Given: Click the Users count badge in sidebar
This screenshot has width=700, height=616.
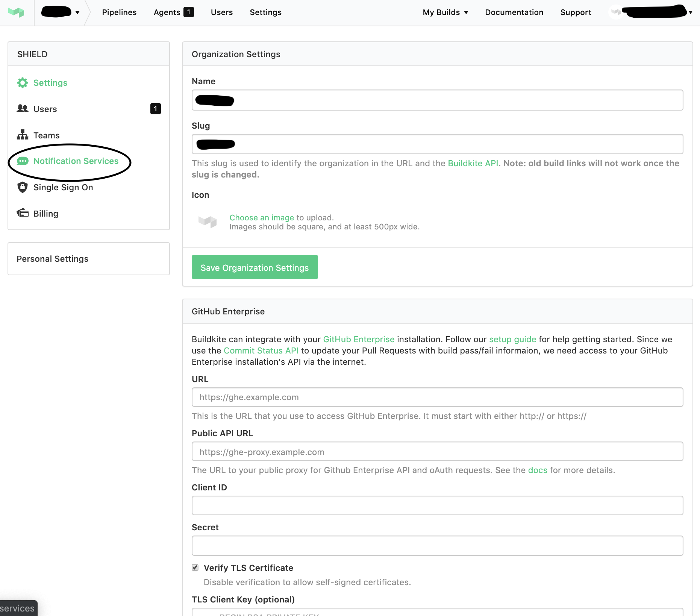Looking at the screenshot, I should click(156, 109).
